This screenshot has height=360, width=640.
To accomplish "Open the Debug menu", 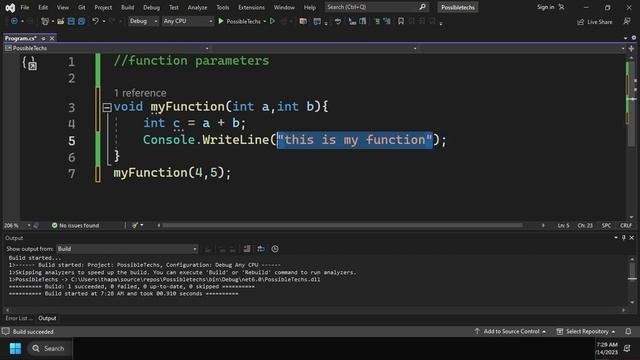I will (x=151, y=7).
